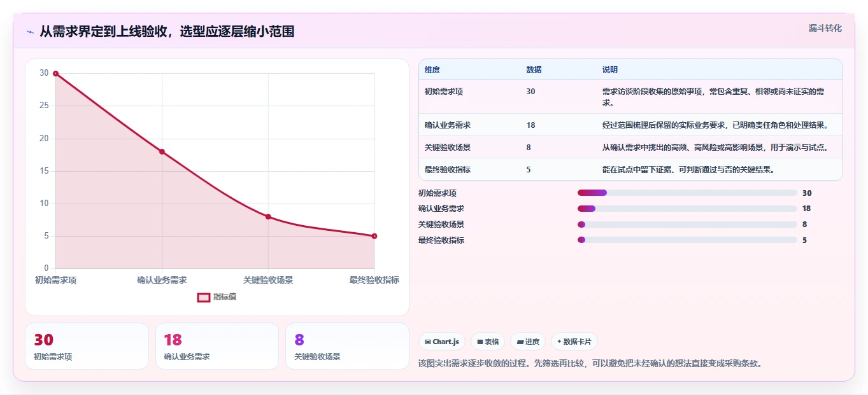Image resolution: width=868 pixels, height=395 pixels.
Task: Click the 指标值 legend color box
Action: [x=204, y=297]
